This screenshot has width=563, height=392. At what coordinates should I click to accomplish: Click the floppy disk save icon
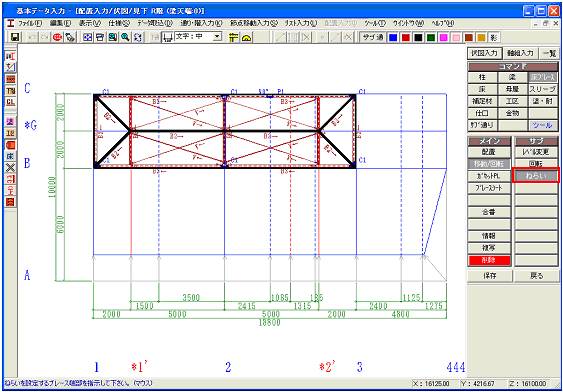16,37
